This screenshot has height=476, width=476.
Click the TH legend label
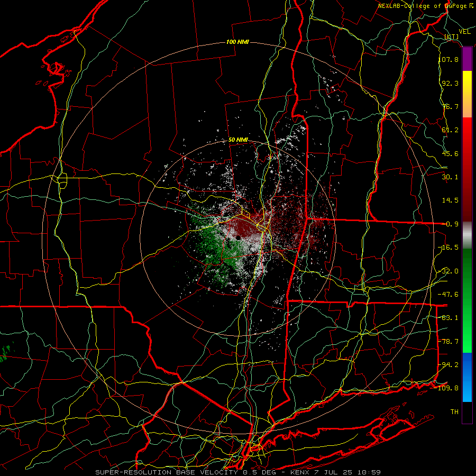point(454,412)
